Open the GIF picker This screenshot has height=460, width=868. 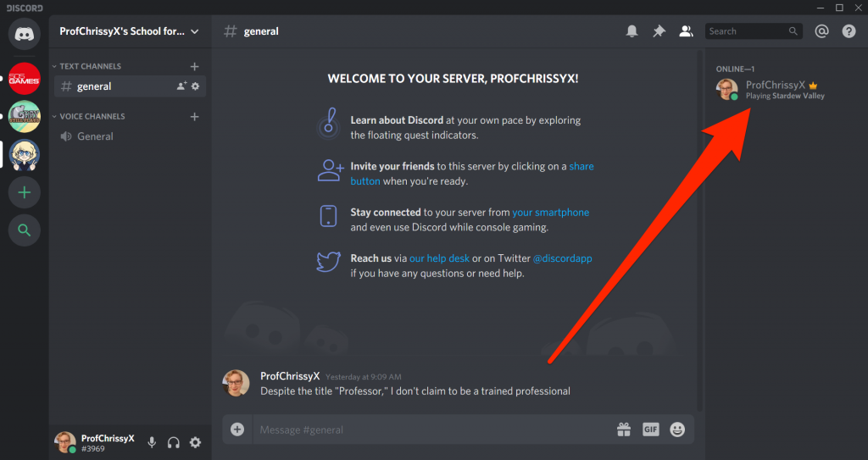tap(650, 430)
